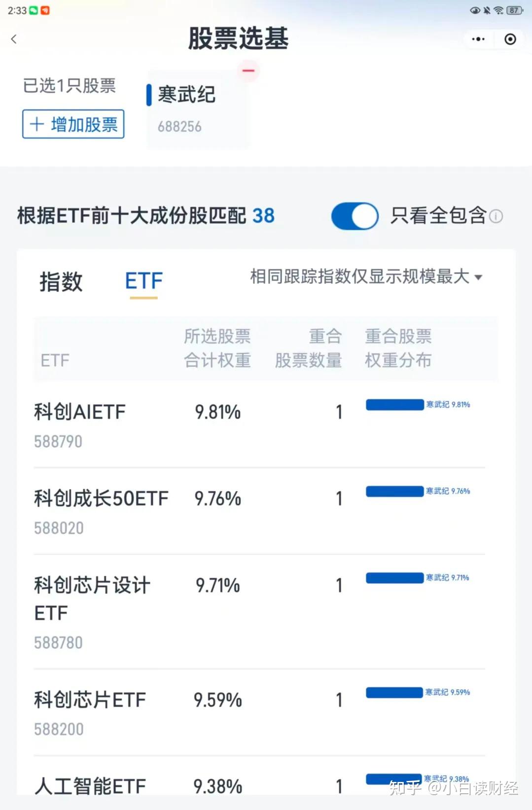Select the ETF tab

(143, 282)
